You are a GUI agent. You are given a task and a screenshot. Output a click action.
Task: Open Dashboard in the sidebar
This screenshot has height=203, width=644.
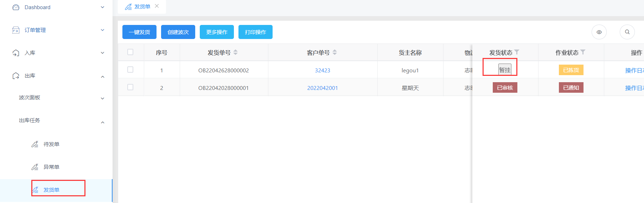click(37, 7)
